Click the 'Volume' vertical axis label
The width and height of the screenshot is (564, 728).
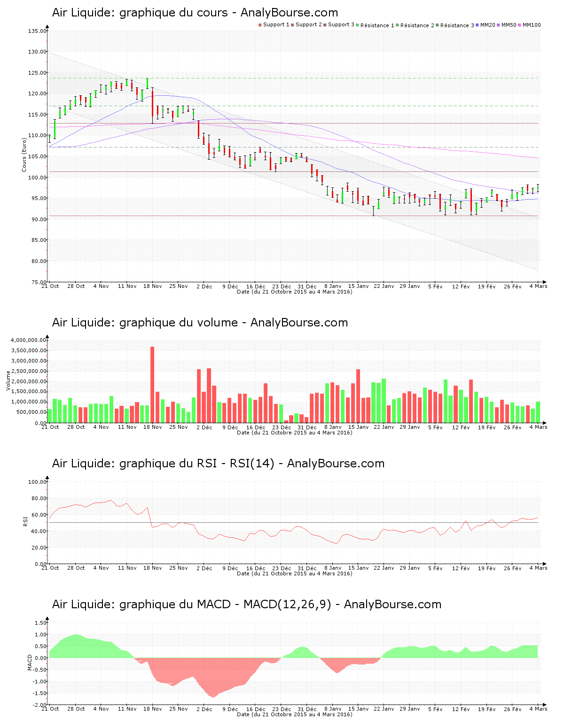pyautogui.click(x=8, y=381)
